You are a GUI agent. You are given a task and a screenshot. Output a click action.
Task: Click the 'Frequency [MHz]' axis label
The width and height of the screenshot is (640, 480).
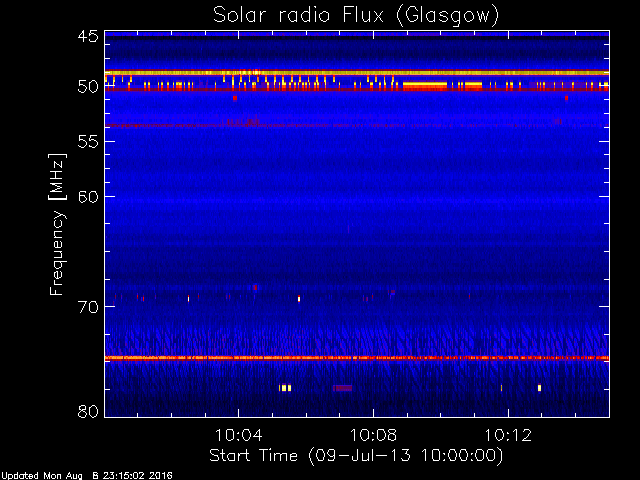coord(57,224)
